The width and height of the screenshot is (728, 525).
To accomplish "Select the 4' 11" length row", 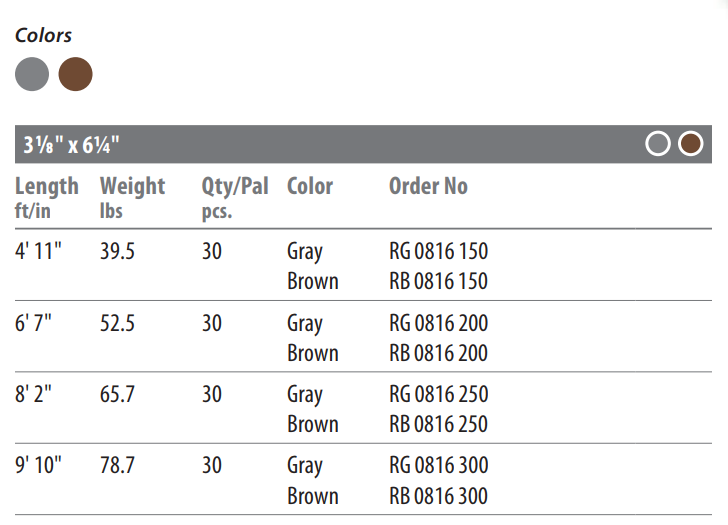I will pos(363,265).
